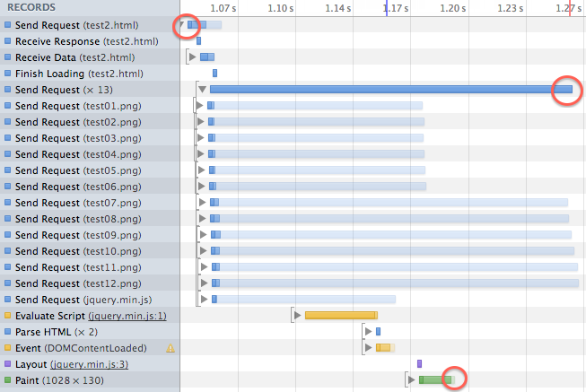
Task: Expand the DOMContentLoaded event bar
Action: coord(368,347)
